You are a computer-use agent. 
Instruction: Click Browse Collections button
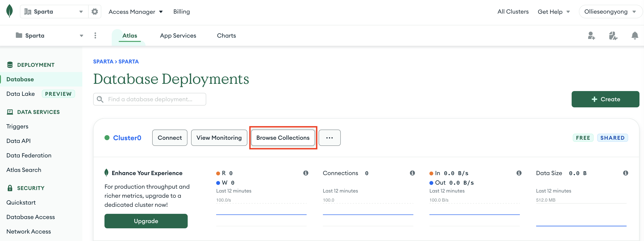click(283, 137)
